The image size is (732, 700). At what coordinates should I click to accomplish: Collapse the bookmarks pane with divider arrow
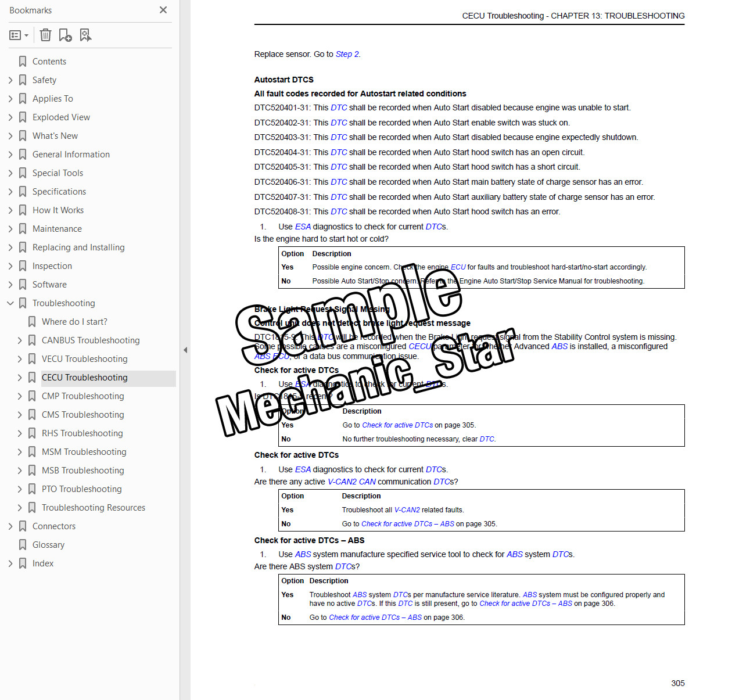tap(185, 350)
